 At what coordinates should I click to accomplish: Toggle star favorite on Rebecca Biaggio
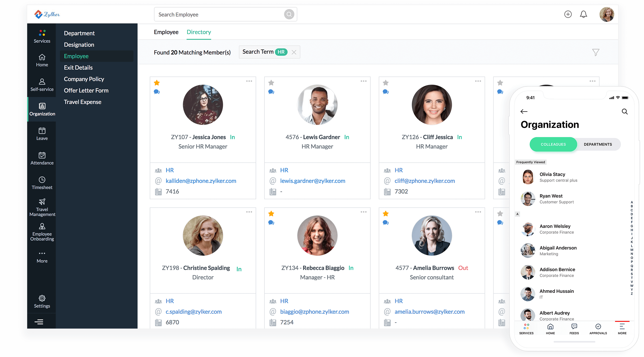click(x=271, y=213)
